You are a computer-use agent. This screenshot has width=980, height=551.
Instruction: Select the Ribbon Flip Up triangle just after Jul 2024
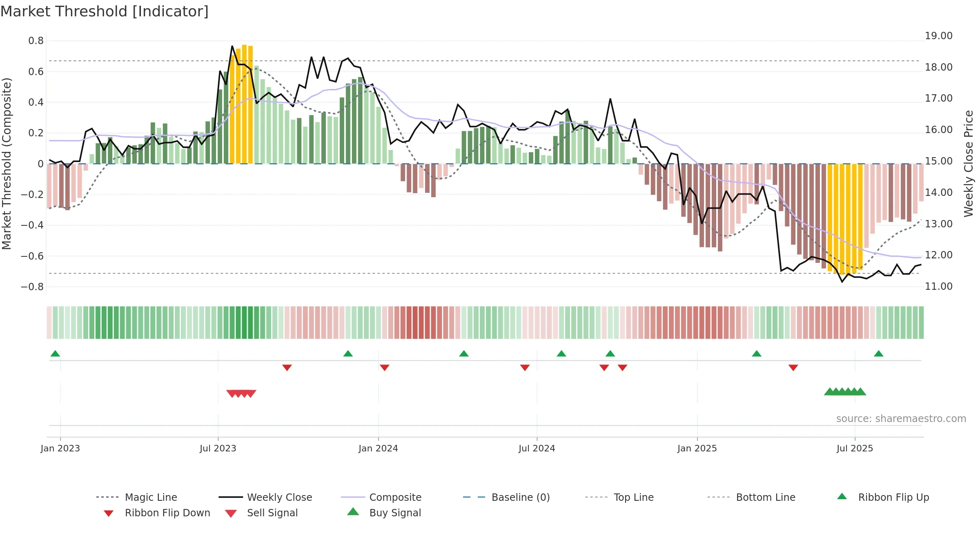click(x=561, y=353)
